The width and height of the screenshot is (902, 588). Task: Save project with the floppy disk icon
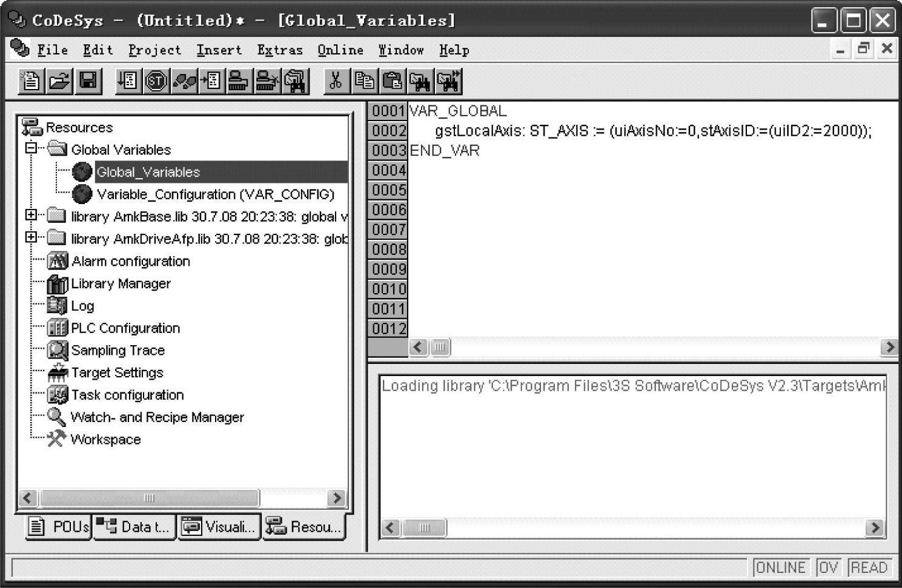pos(88,81)
